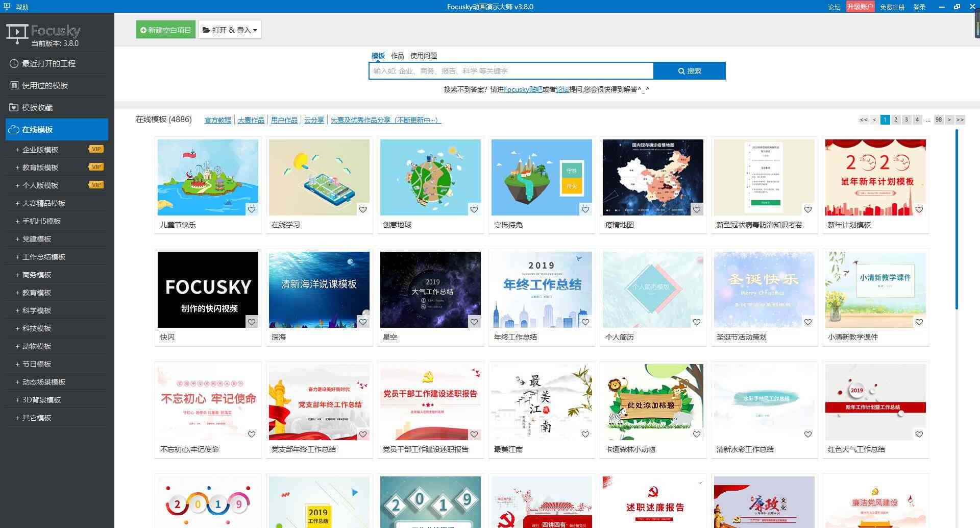Click heart icon on 小清新教学课件 template
The height and width of the screenshot is (528, 980).
click(919, 322)
